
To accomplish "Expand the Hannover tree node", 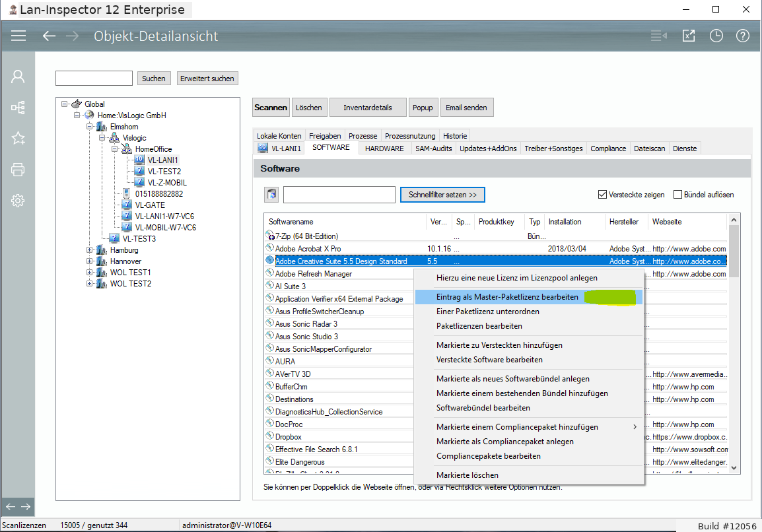I will coord(89,261).
